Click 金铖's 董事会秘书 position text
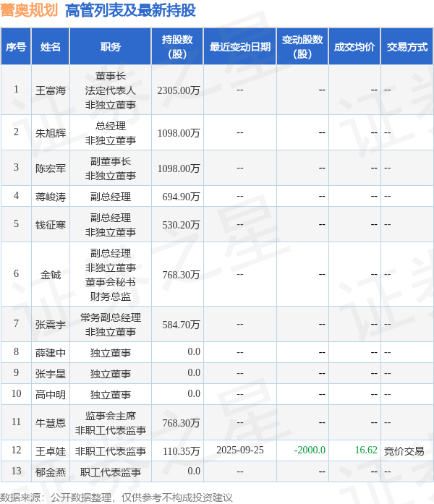434x504 pixels. coord(111,282)
